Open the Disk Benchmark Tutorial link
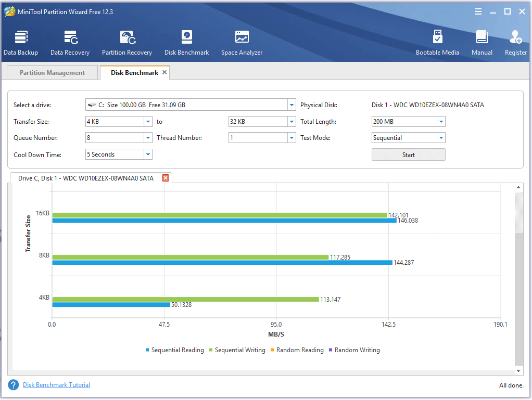532x400 pixels. 56,385
